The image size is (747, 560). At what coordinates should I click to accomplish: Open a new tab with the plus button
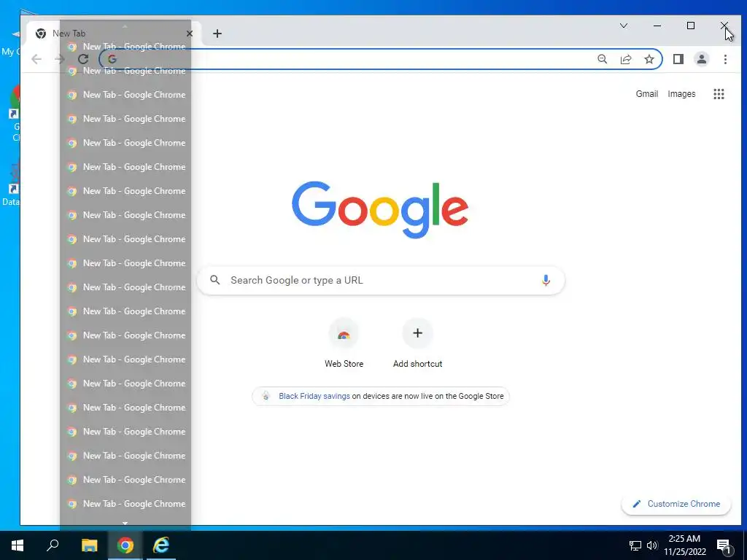pos(217,34)
